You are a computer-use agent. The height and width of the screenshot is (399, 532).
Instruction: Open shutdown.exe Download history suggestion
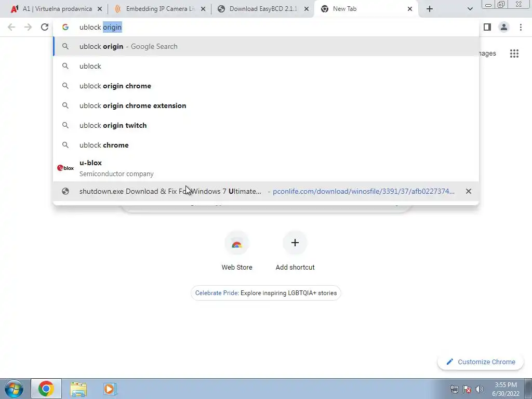pos(266,191)
